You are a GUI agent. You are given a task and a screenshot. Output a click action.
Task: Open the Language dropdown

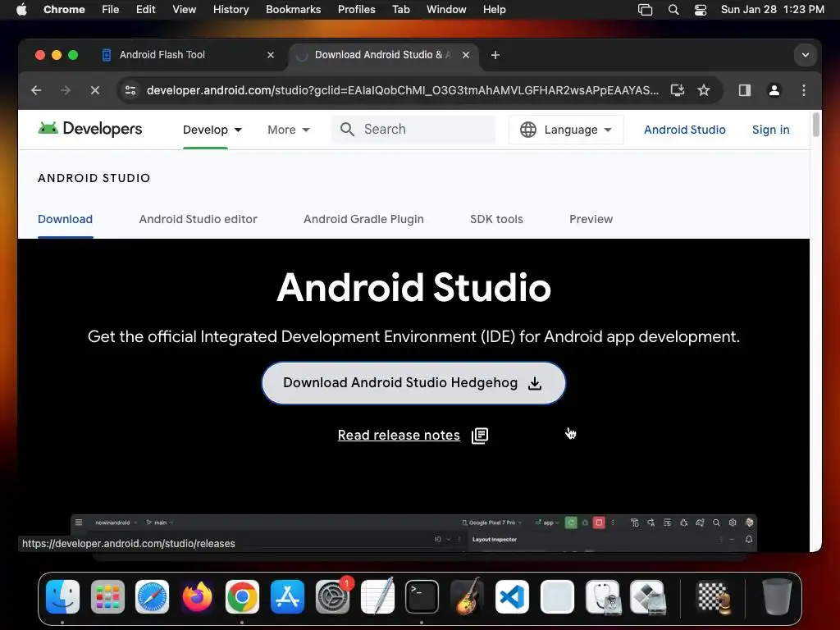[x=566, y=130]
